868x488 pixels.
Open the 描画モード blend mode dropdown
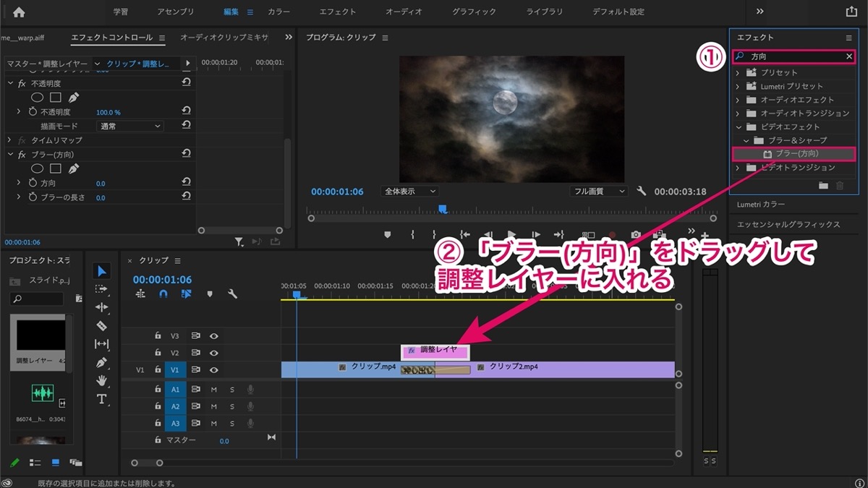[x=130, y=127]
